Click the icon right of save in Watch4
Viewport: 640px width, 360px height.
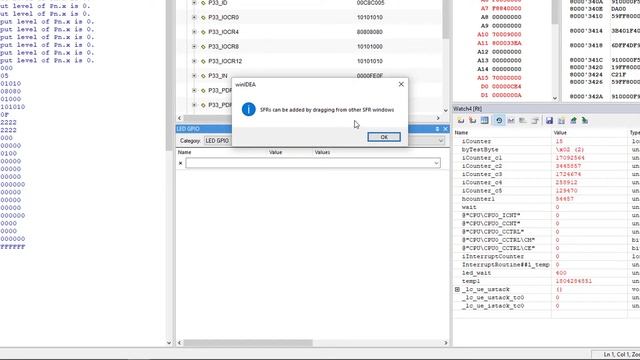(x=561, y=120)
